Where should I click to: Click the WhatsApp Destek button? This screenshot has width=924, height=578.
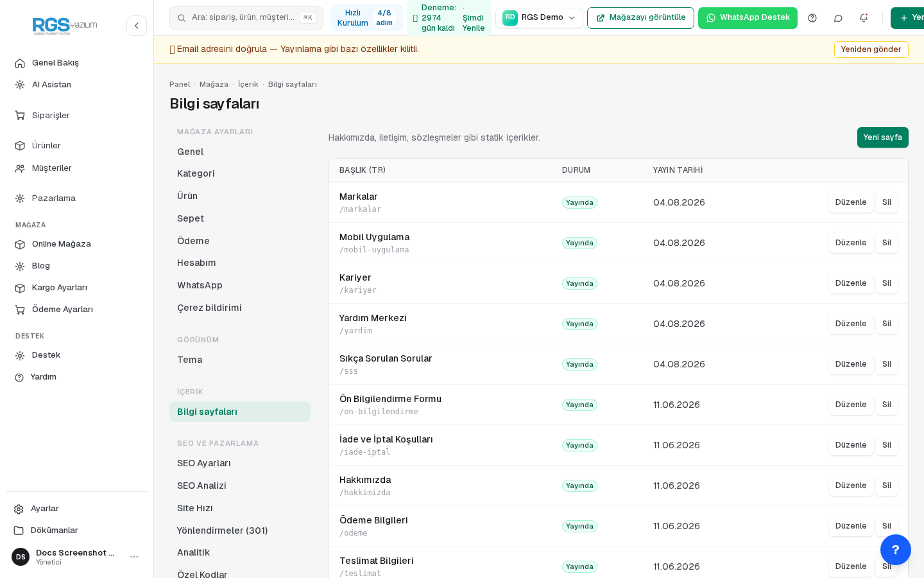748,18
